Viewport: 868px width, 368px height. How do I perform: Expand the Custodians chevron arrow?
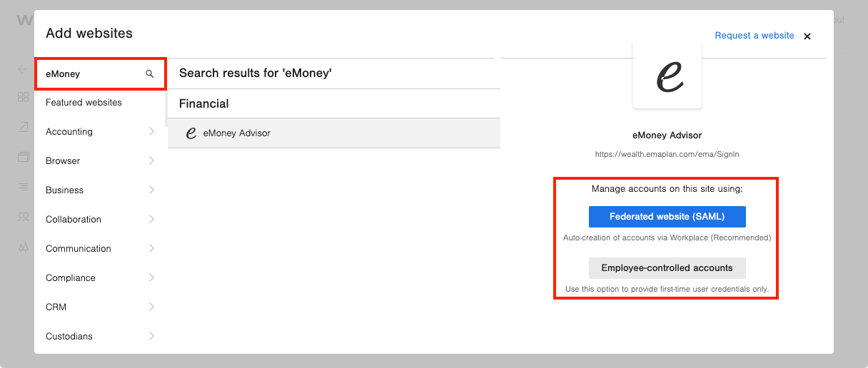point(151,336)
